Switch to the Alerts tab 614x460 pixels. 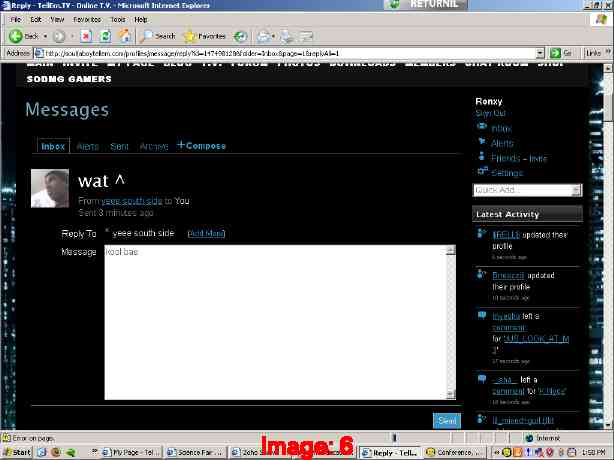pos(88,146)
